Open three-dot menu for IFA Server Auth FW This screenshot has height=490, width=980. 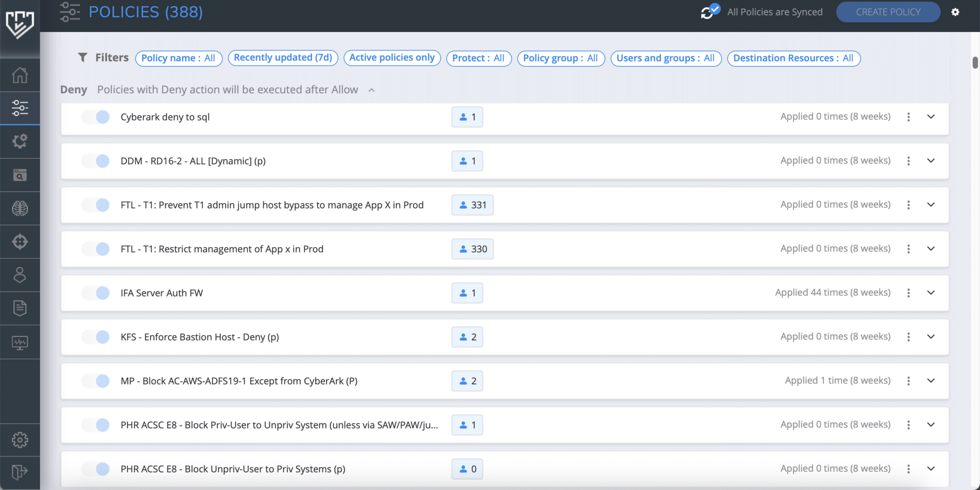tap(908, 293)
